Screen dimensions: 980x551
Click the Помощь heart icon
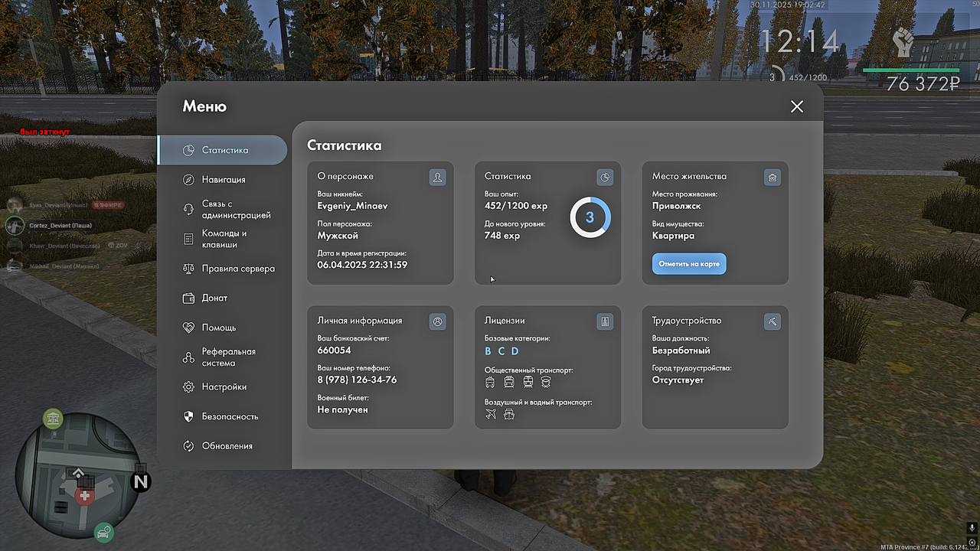[188, 328]
